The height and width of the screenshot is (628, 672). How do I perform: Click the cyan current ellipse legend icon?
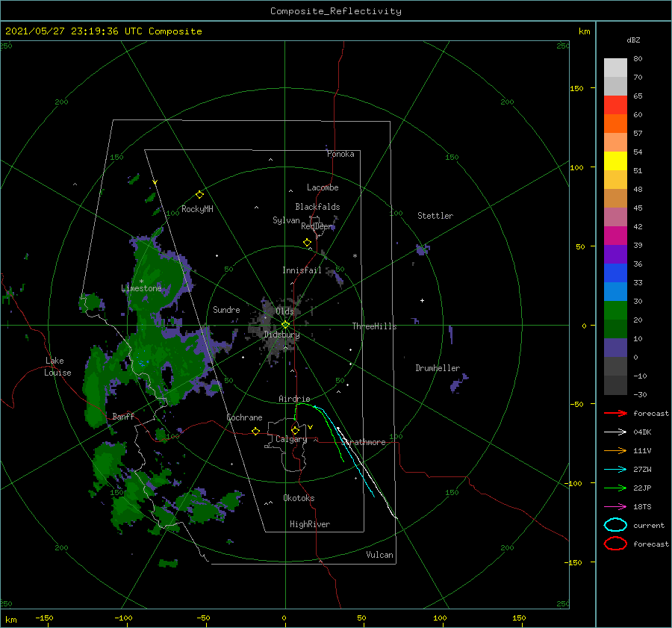pos(615,525)
